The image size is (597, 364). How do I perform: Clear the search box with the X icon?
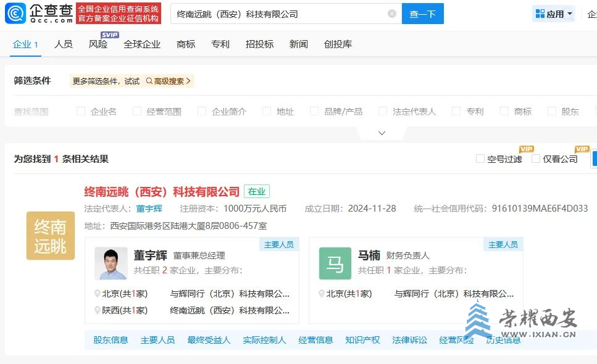(x=392, y=14)
